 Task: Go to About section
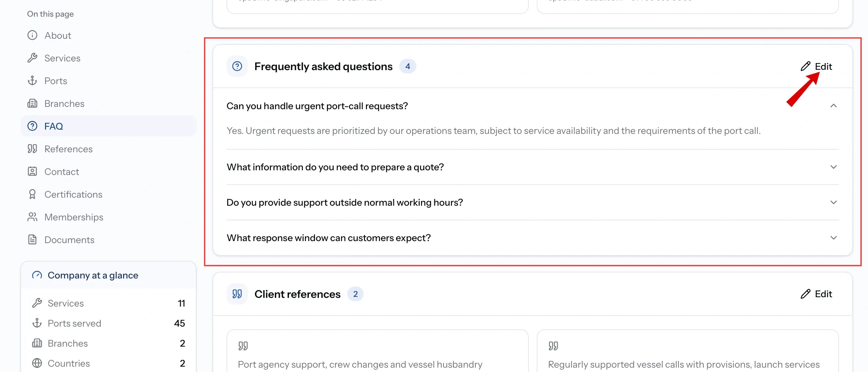click(108, 35)
